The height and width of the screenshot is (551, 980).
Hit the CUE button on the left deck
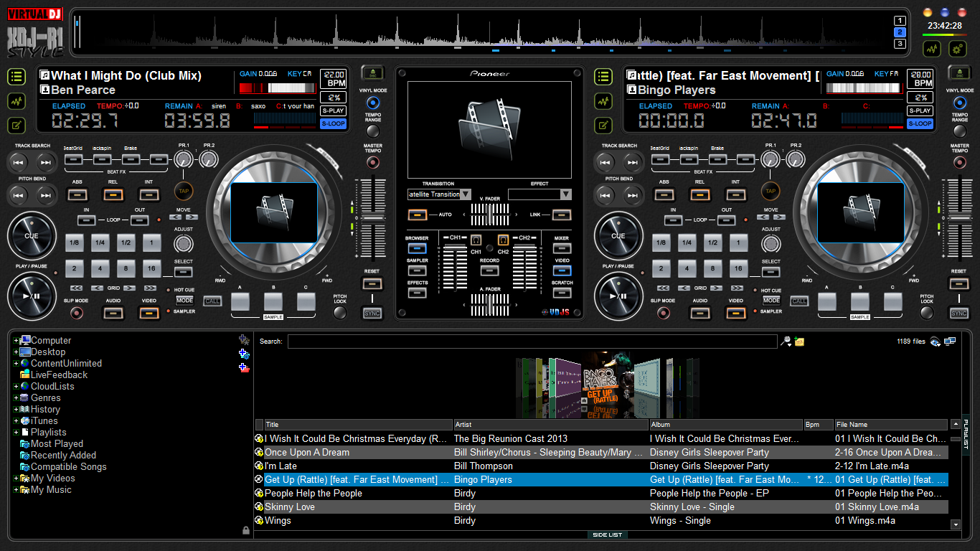click(32, 236)
